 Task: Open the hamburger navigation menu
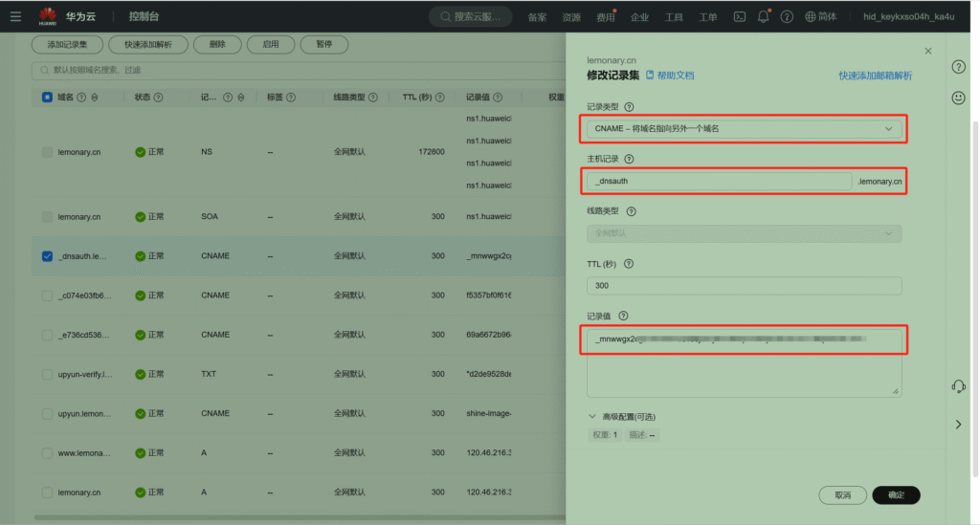[x=15, y=16]
